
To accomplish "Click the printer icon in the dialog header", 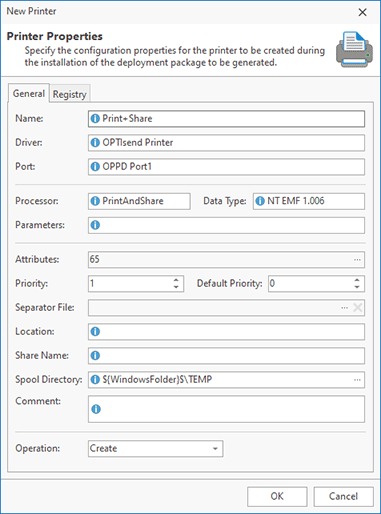I will [x=354, y=49].
